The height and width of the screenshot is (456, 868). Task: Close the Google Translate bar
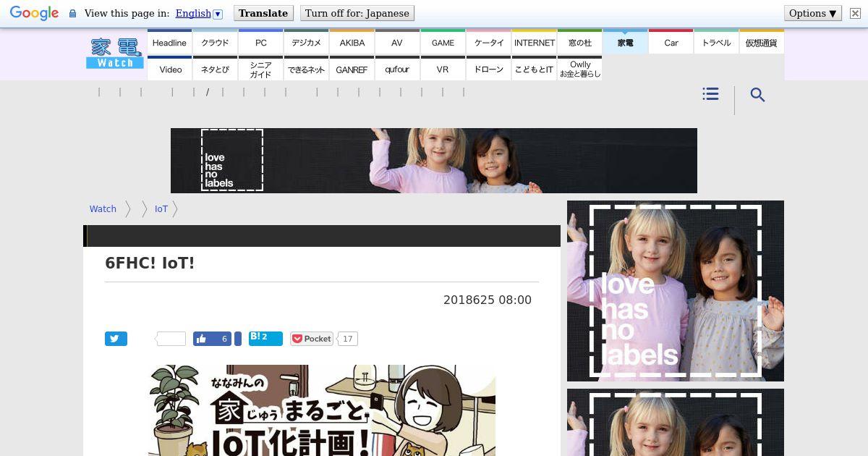[x=855, y=13]
